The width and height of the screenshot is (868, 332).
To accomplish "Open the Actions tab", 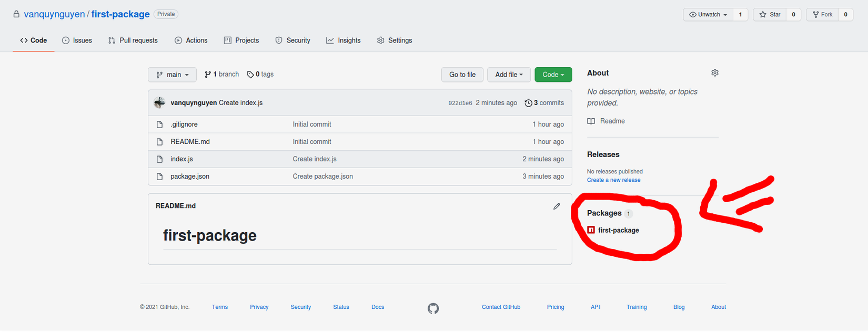I will click(x=191, y=40).
